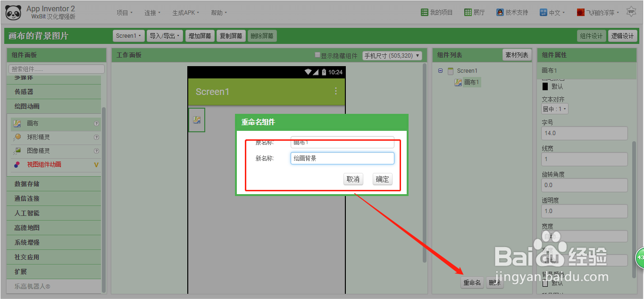Open the 项目 menu
Image resolution: width=644 pixels, height=299 pixels.
[124, 12]
